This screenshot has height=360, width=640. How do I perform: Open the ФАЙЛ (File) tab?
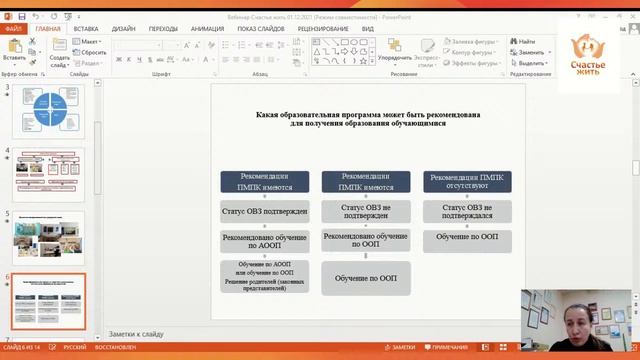(x=13, y=29)
